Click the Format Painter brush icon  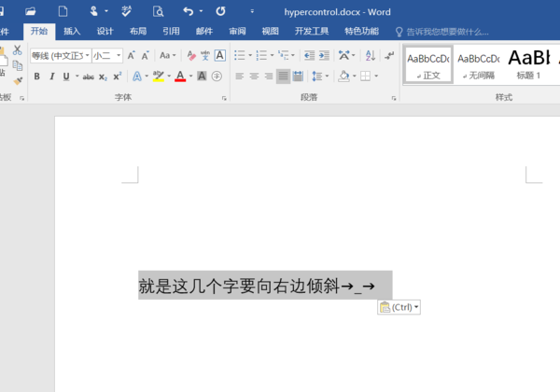(18, 82)
